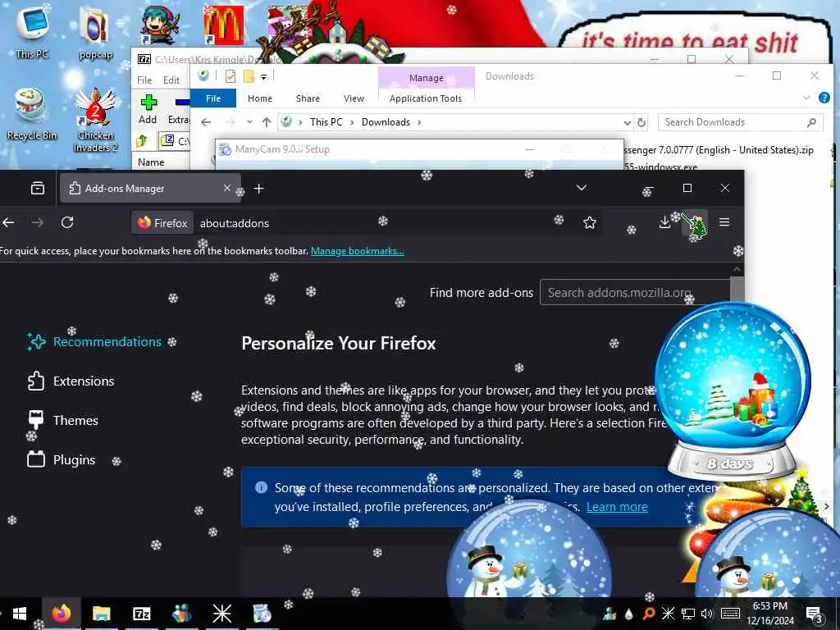Click the add-ons page vertical scrollbar thumb
840x630 pixels.
point(737,290)
